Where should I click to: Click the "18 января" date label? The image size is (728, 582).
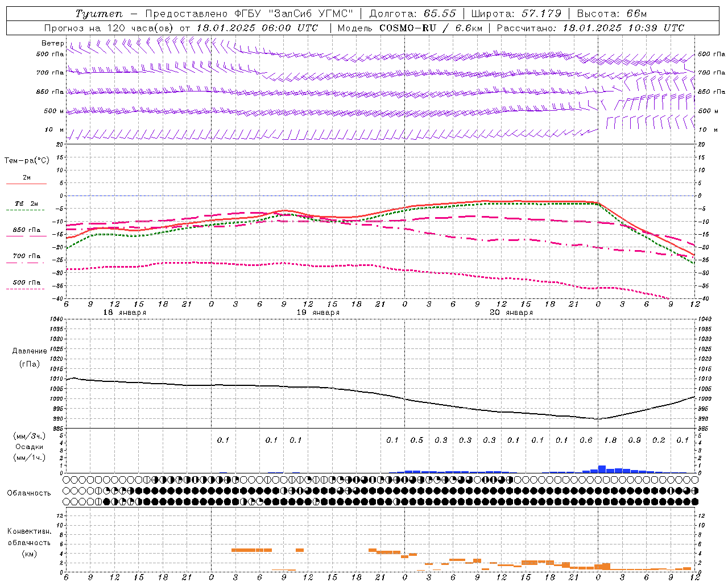coord(125,313)
